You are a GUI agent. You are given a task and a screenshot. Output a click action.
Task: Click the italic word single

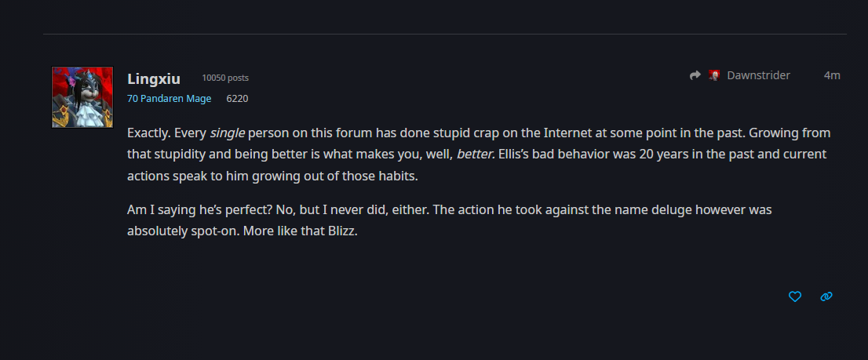(228, 133)
